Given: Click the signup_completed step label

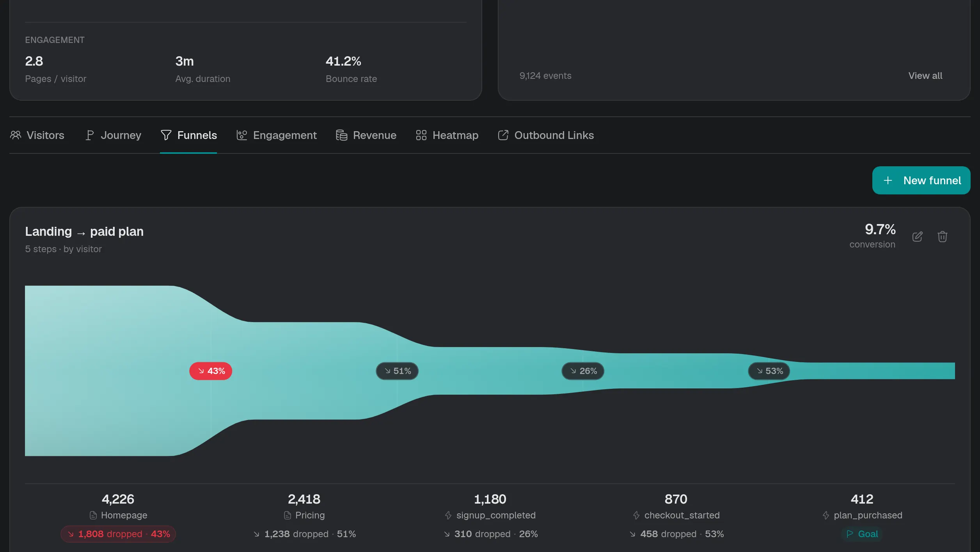Looking at the screenshot, I should [496, 515].
